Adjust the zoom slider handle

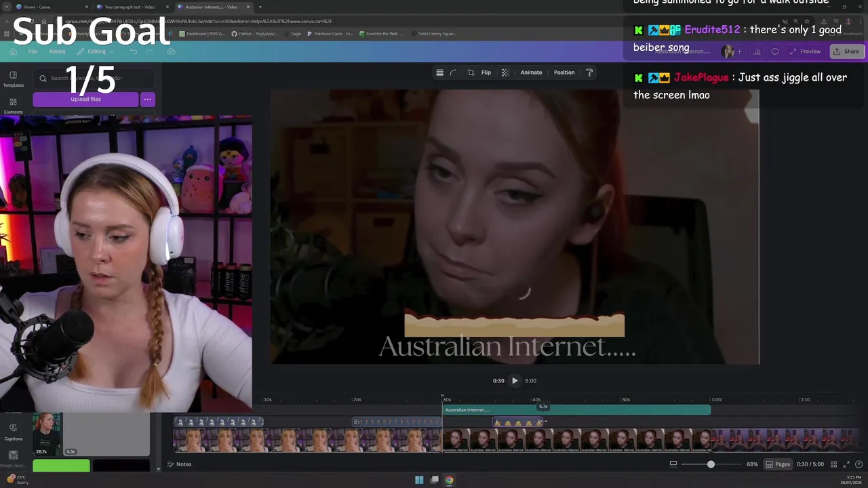[x=711, y=464]
